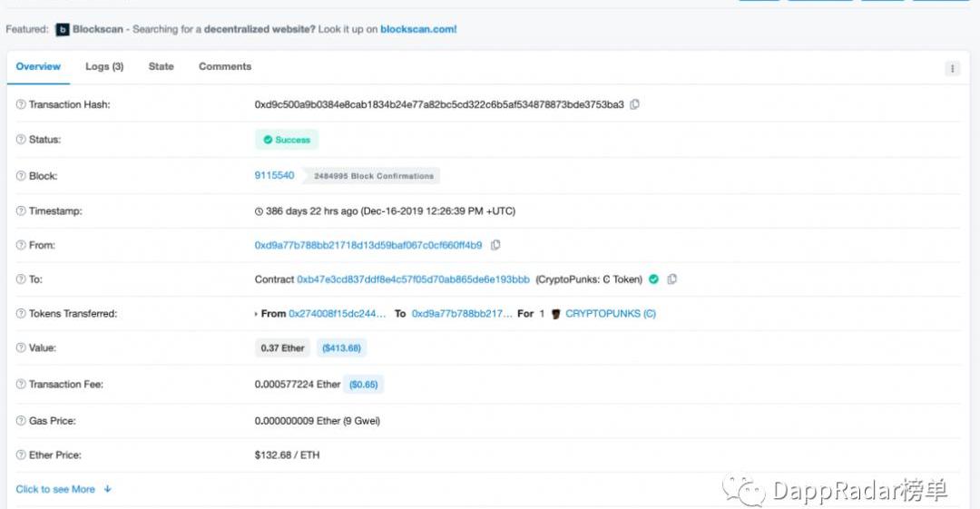This screenshot has width=980, height=509.
Task: Open the three-dot more options menu
Action: pos(952,68)
